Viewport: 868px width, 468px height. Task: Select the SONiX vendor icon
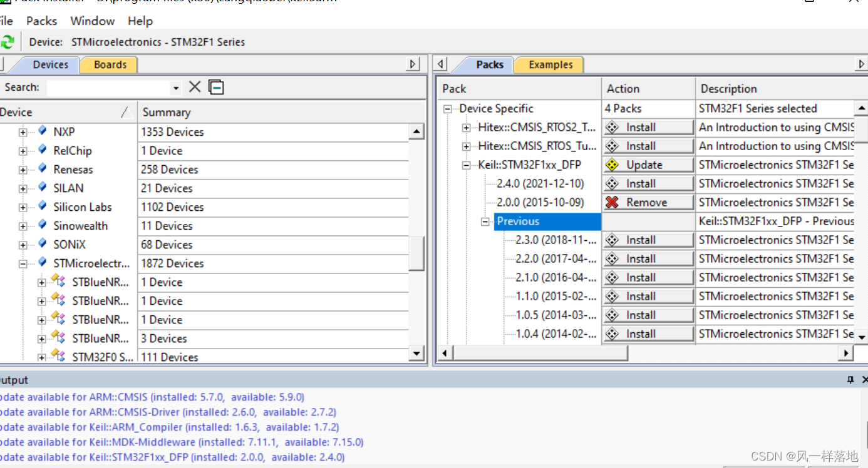point(42,243)
